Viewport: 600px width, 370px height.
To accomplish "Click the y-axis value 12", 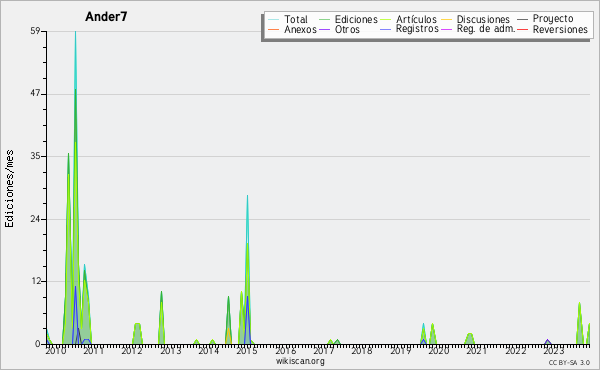I will 35,281.
